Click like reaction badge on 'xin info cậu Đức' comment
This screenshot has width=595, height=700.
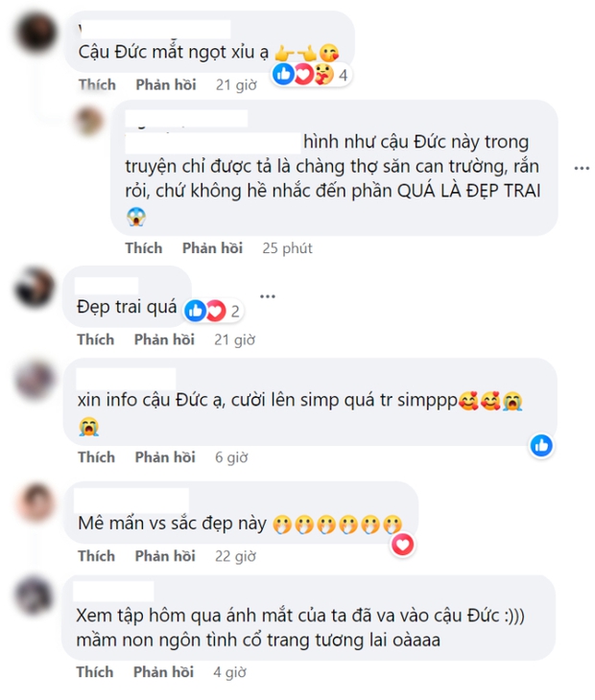pos(541,445)
